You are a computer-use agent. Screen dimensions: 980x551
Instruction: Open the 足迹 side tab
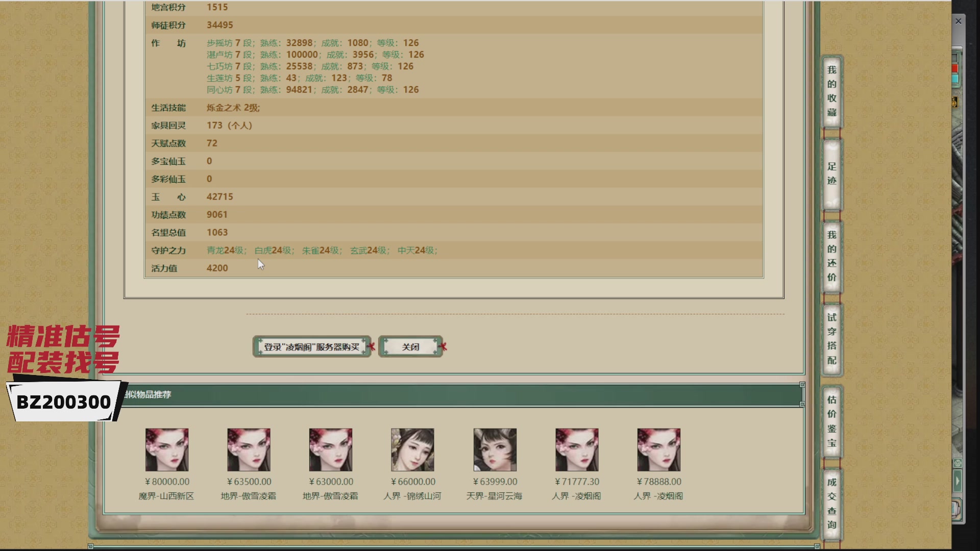click(831, 173)
